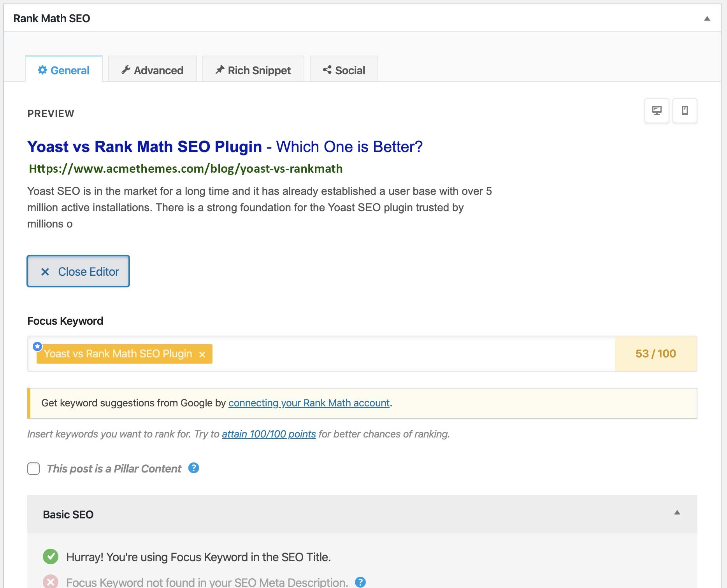Click the preview title Yoast vs Rank Math
Viewport: 727px width, 588px height.
pyautogui.click(x=225, y=147)
